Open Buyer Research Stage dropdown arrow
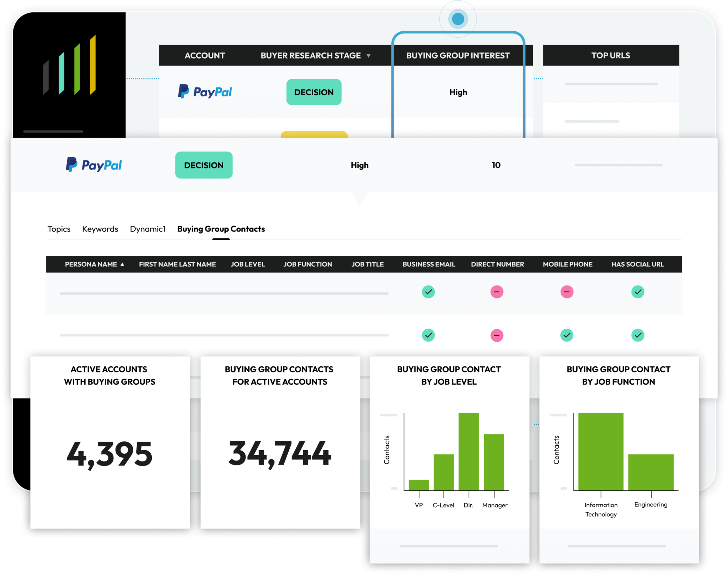728x574 pixels. click(369, 56)
